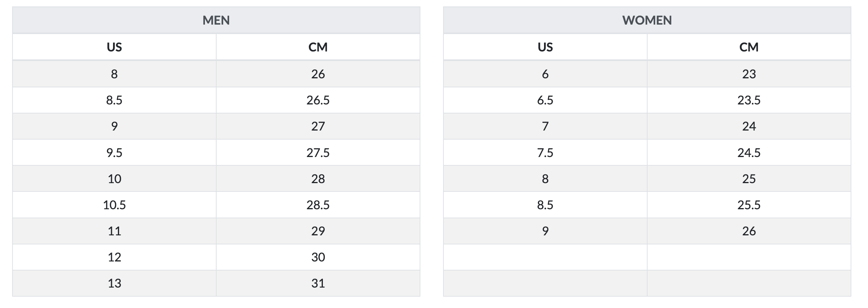Select men's US size 10.5 cell

pos(114,205)
